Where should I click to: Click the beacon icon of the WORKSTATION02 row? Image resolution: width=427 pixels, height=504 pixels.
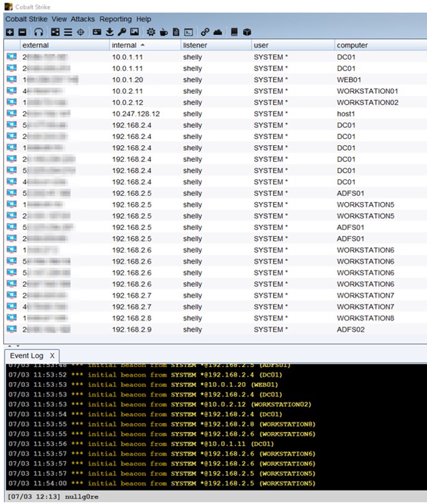coord(12,103)
